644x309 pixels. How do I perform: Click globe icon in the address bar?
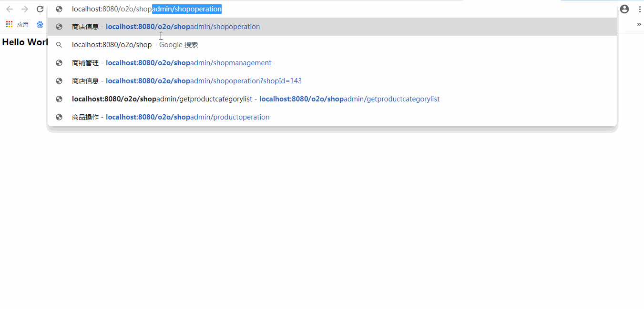[59, 9]
